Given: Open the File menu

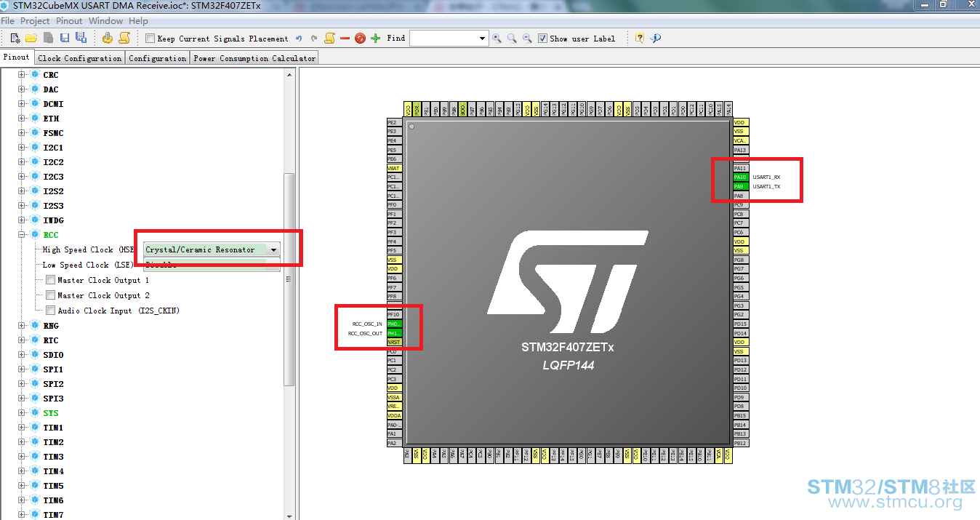Looking at the screenshot, I should point(8,21).
